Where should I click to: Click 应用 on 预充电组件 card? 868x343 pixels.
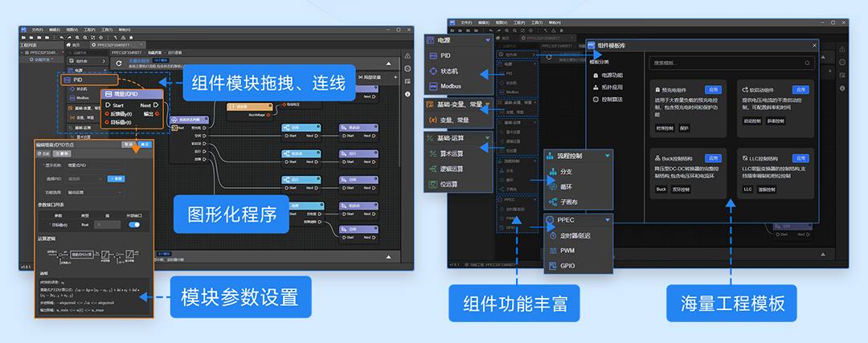click(713, 90)
